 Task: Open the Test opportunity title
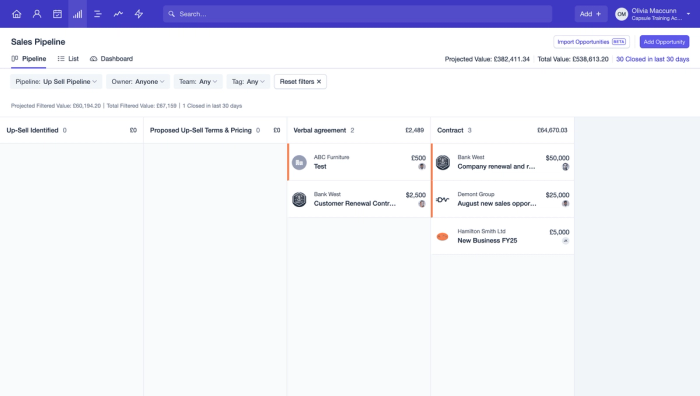click(320, 167)
